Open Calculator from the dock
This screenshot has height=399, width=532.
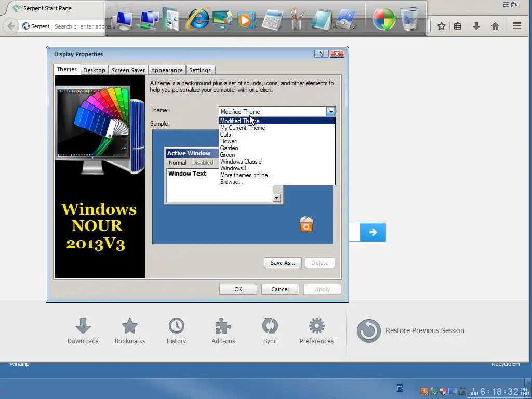tap(272, 20)
